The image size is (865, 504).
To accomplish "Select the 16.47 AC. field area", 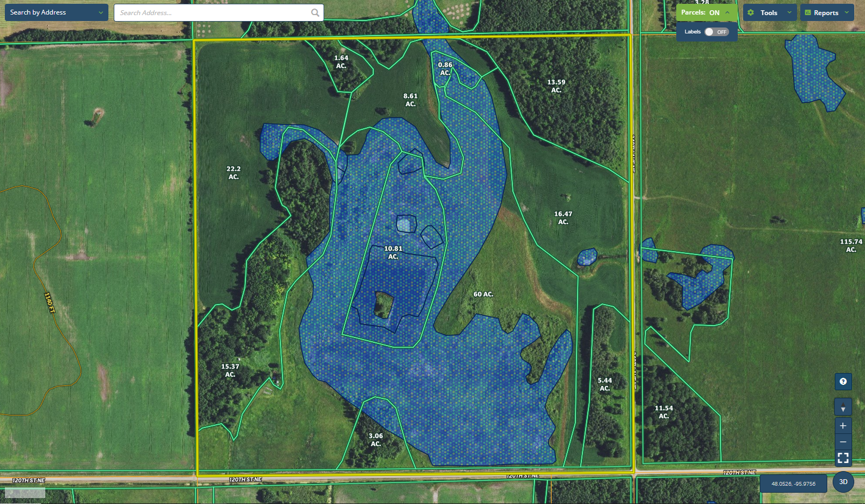I will 563,218.
